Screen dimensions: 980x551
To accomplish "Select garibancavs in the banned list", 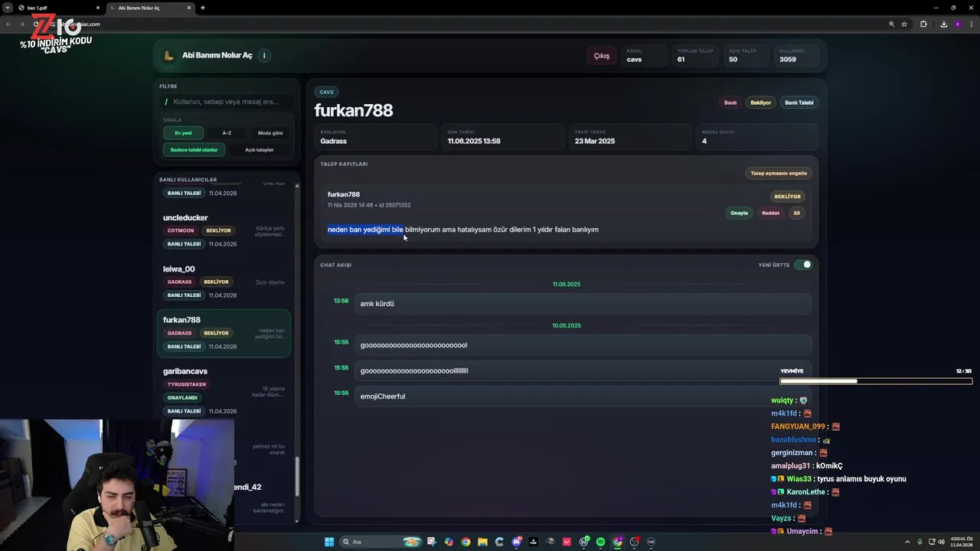I will (x=224, y=390).
